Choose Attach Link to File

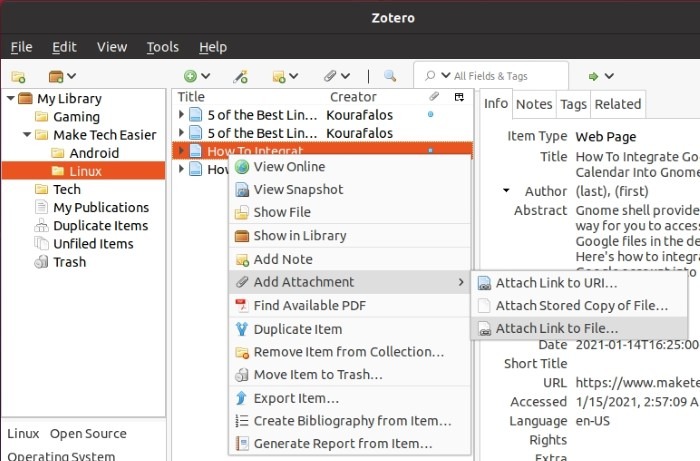579,328
